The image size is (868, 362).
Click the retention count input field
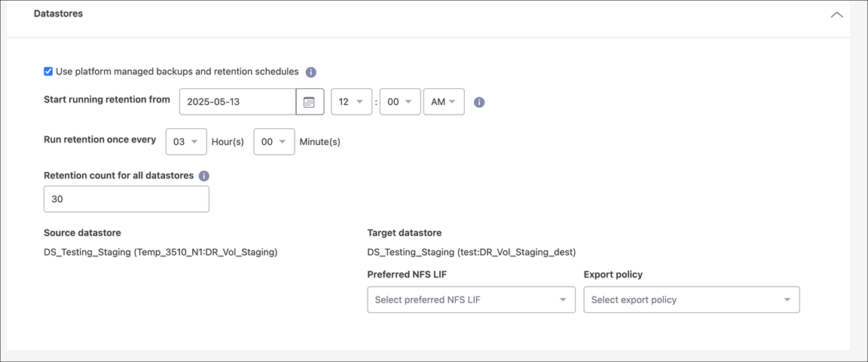pyautogui.click(x=126, y=199)
